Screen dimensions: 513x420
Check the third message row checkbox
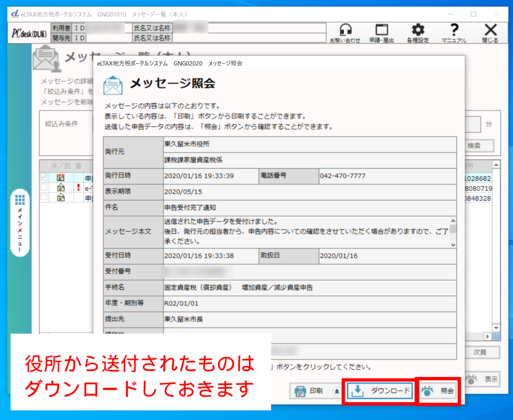(x=44, y=197)
